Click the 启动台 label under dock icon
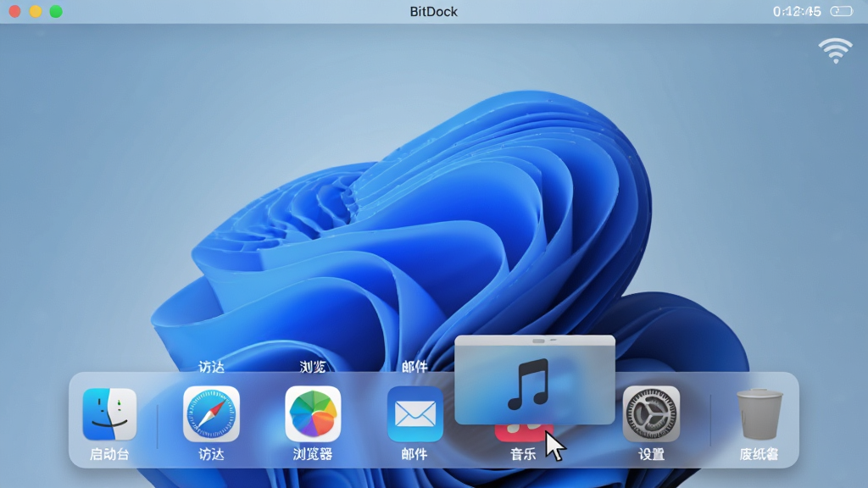 [x=109, y=454]
